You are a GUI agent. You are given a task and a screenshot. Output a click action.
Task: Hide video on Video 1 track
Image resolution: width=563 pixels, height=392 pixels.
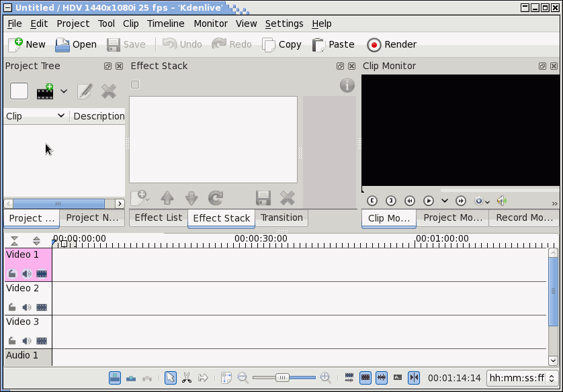coord(42,274)
